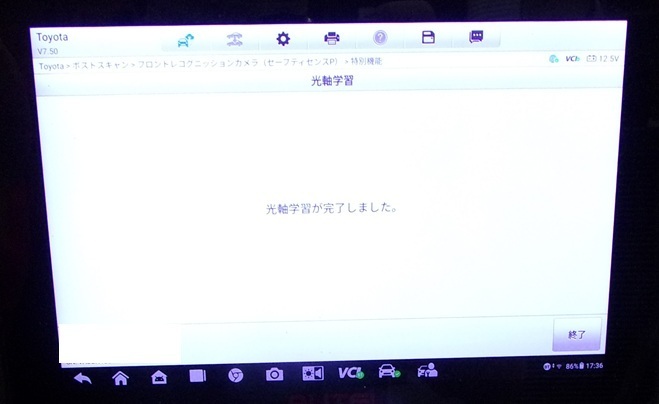Viewport: 659px width, 404px height.
Task: Open the camera icon in bottom bar
Action: [274, 374]
